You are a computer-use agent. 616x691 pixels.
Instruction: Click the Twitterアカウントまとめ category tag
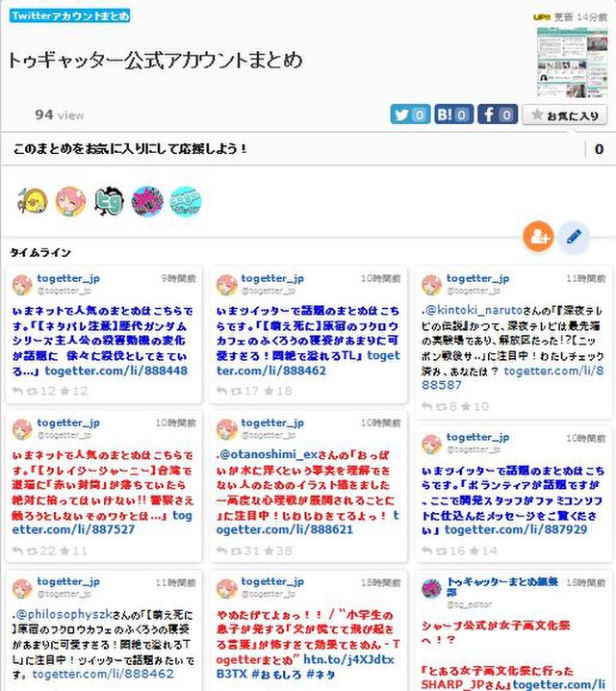pos(69,15)
